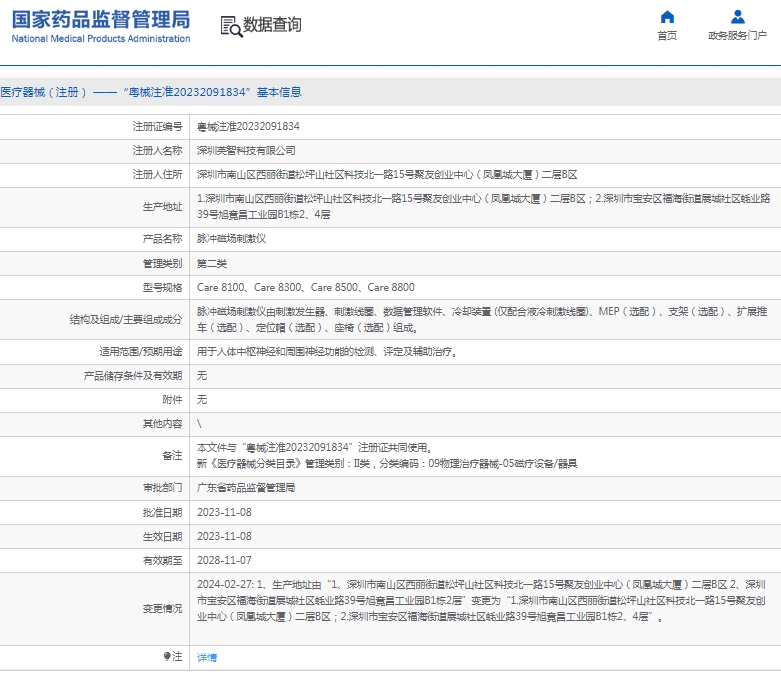This screenshot has width=781, height=675.
Task: Click the 附件 row label
Action: [172, 400]
